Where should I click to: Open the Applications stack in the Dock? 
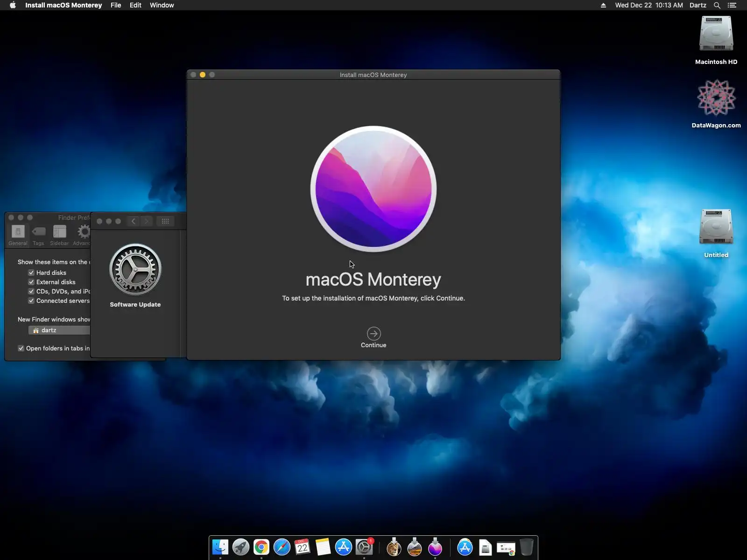tap(465, 547)
